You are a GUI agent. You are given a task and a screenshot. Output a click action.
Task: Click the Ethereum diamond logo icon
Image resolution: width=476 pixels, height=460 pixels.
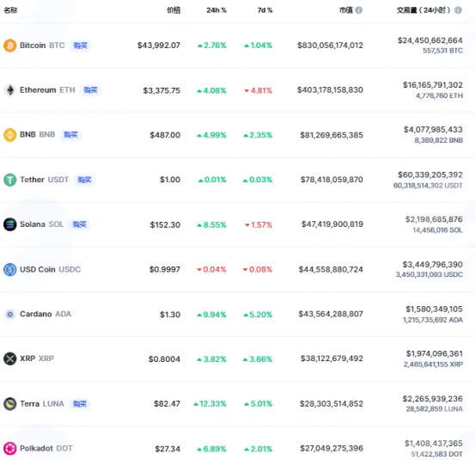click(10, 90)
